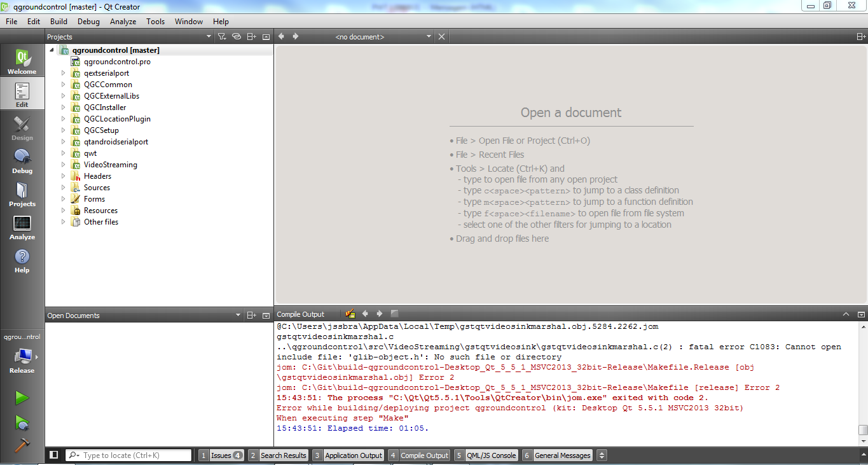The width and height of the screenshot is (868, 465).
Task: Switch to Welcome mode
Action: pos(22,62)
